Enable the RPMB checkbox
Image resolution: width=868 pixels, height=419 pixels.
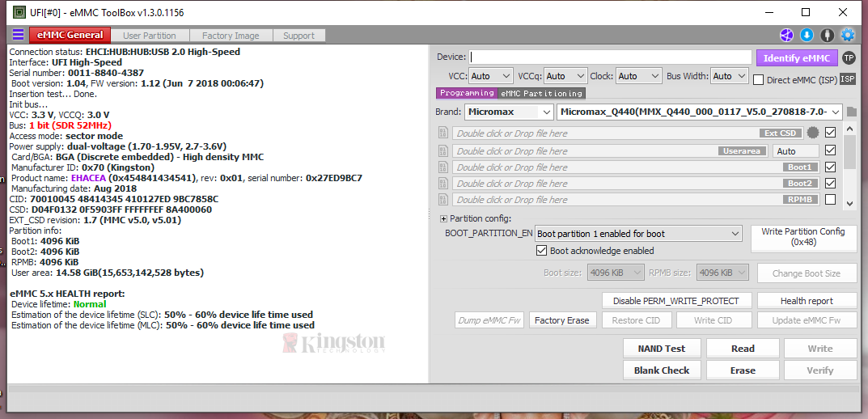(x=830, y=199)
